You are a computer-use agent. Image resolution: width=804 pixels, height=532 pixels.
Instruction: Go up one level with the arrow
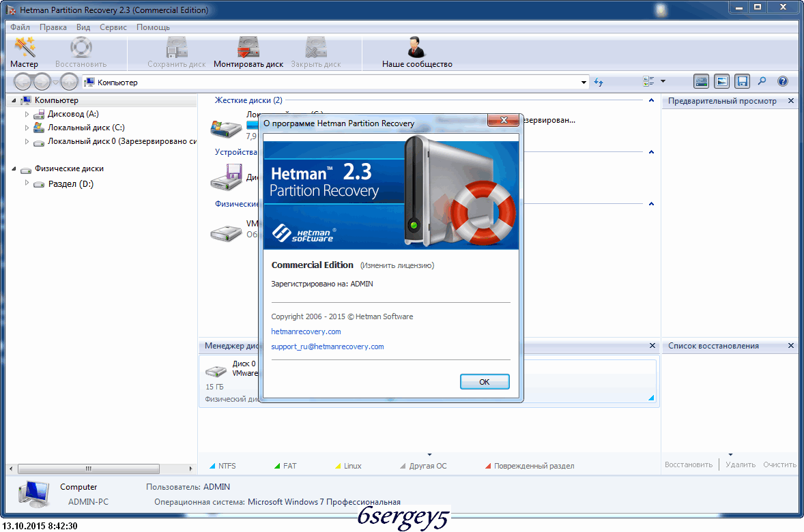[x=69, y=81]
